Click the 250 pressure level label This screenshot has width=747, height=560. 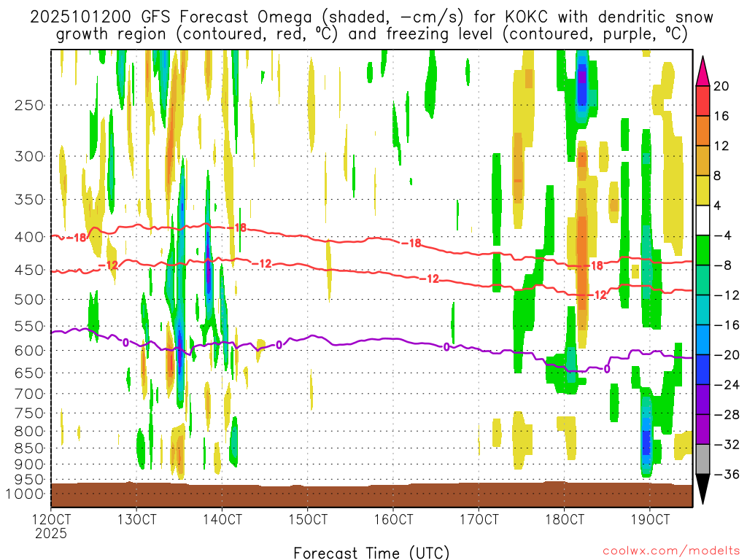pyautogui.click(x=28, y=105)
